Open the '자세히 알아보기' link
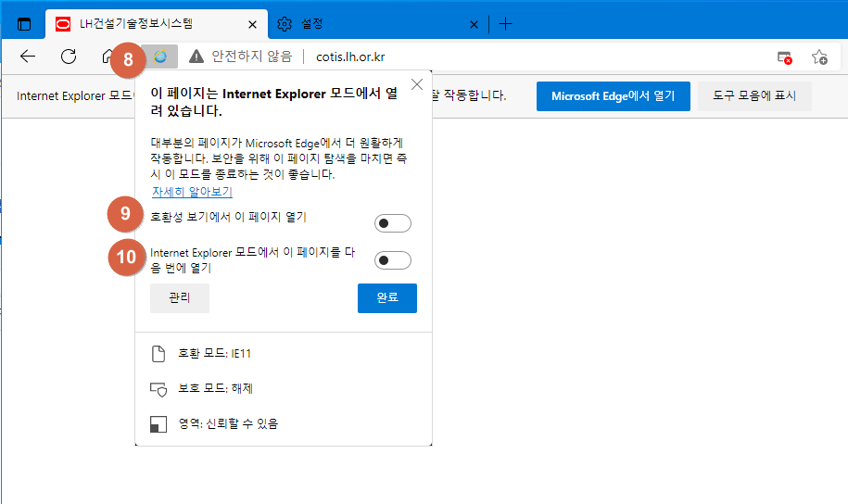Screen dimensions: 848x504 (x=192, y=192)
